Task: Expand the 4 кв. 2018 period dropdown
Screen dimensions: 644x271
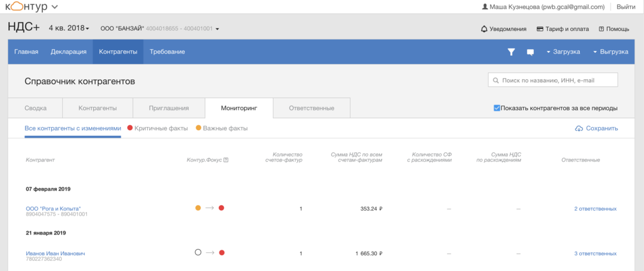Action: pos(69,28)
